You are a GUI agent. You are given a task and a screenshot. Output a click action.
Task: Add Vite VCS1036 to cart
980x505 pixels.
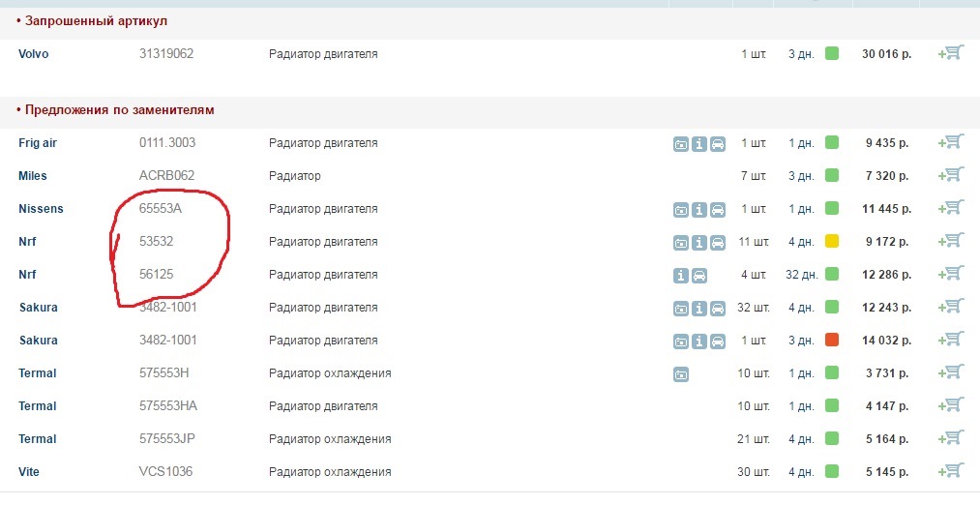(x=951, y=471)
